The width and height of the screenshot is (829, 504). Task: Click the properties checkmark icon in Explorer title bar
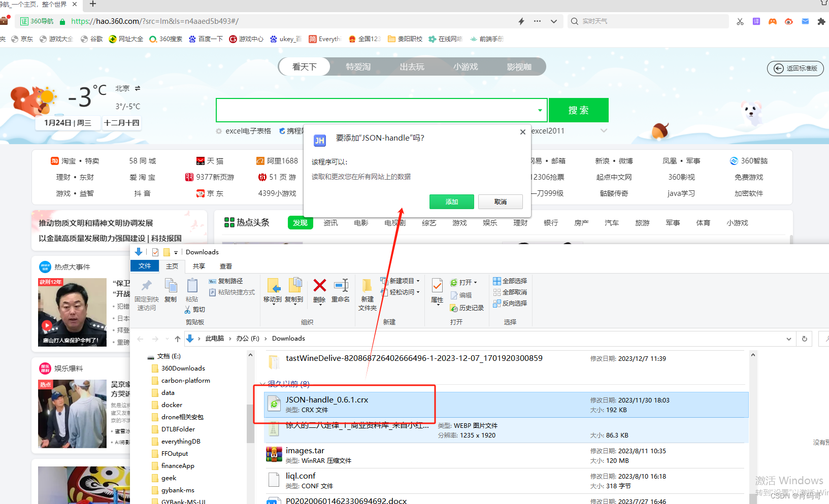tap(155, 252)
